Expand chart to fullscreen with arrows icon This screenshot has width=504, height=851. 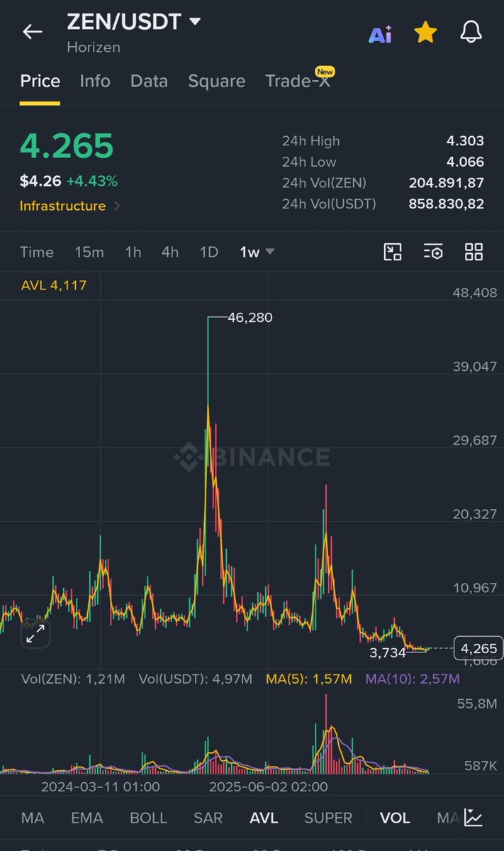[35, 633]
